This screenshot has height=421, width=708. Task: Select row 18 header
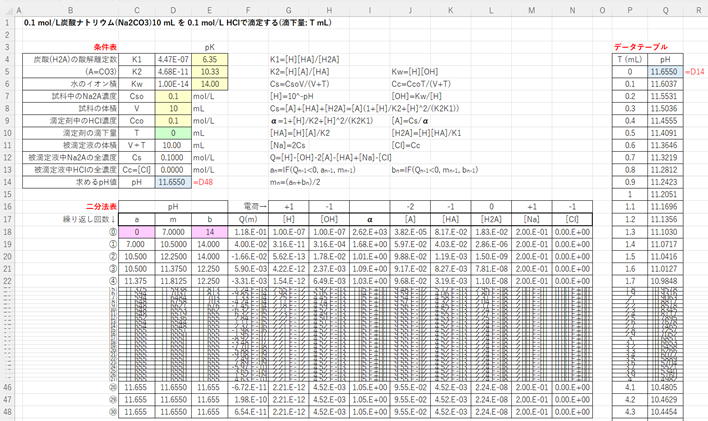tap(7, 232)
